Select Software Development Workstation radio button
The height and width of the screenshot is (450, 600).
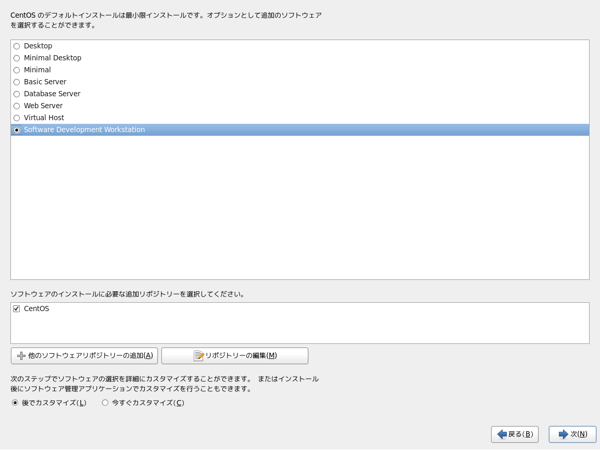[x=16, y=130]
